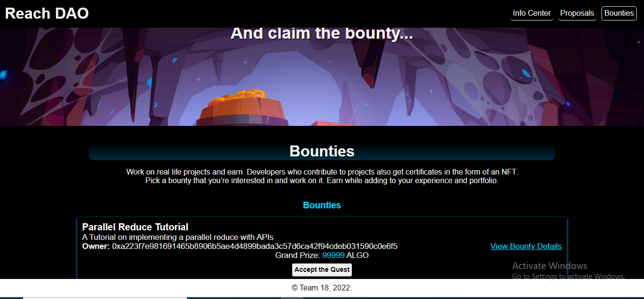The image size is (644, 299).
Task: Go to the Proposals page
Action: [x=577, y=13]
